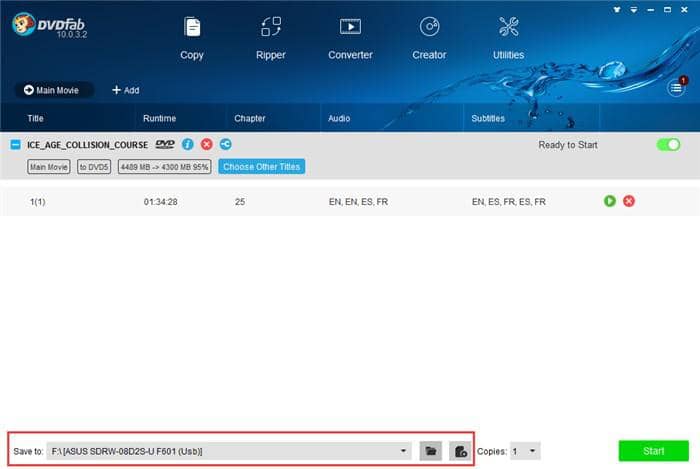Screen dimensions: 700x469
Task: Open the Copies count dropdown
Action: [x=525, y=451]
